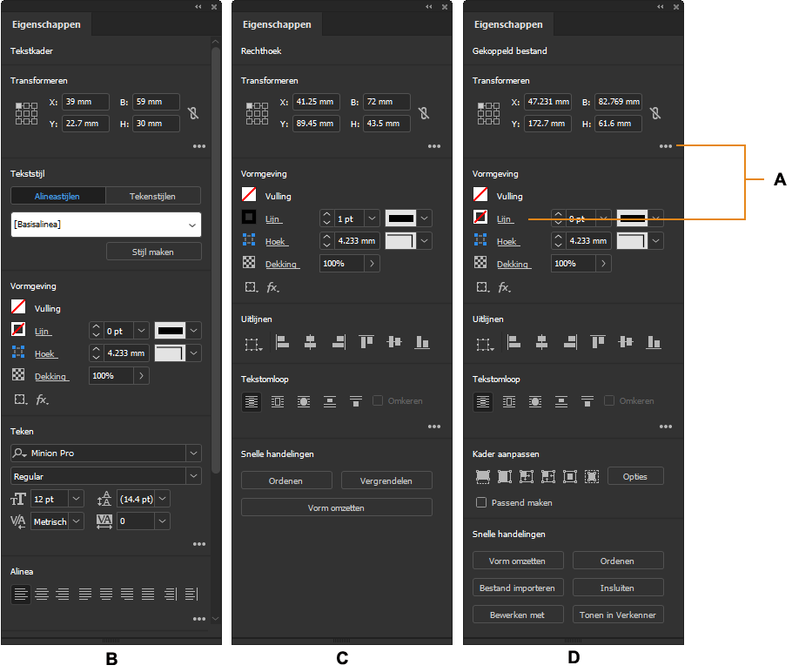Image resolution: width=792 pixels, height=672 pixels.
Task: Click the fill frame proportionally icon in Kader aanpassen
Action: 483,476
